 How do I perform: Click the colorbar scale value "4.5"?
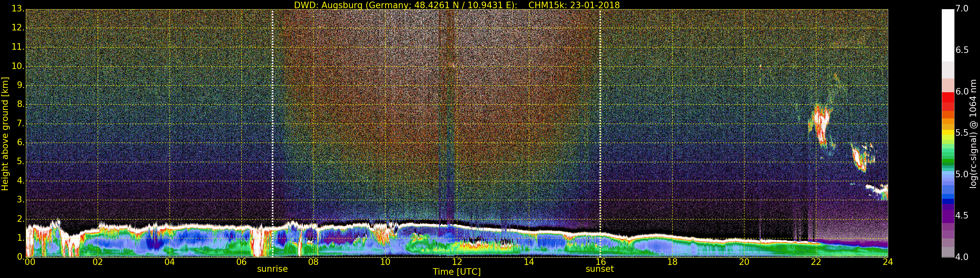click(962, 216)
